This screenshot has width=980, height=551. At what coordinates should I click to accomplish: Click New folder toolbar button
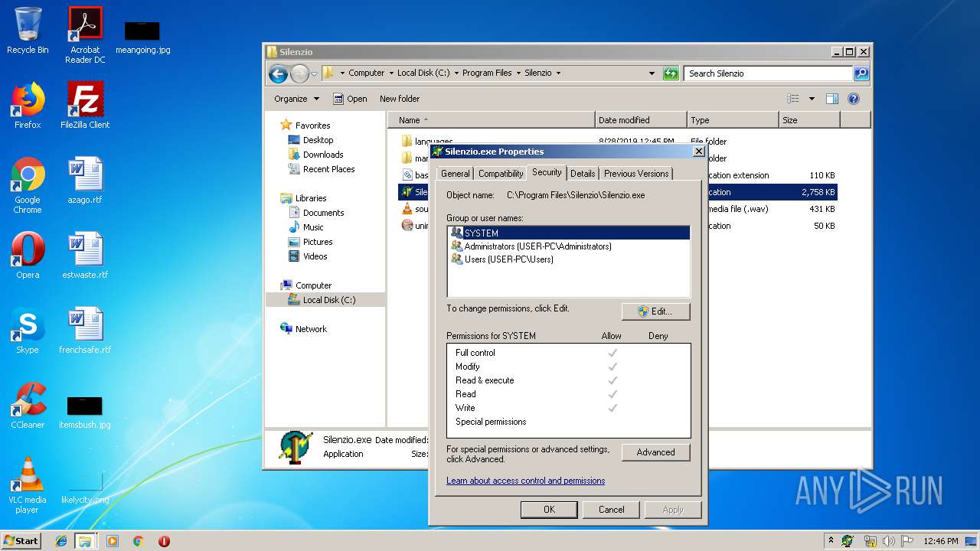[400, 99]
